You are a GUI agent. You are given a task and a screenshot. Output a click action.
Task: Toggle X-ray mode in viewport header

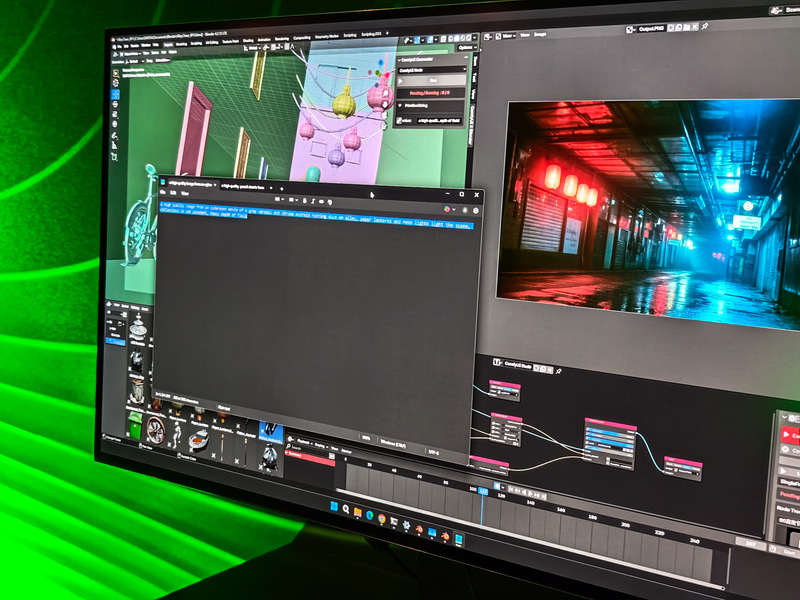click(443, 39)
